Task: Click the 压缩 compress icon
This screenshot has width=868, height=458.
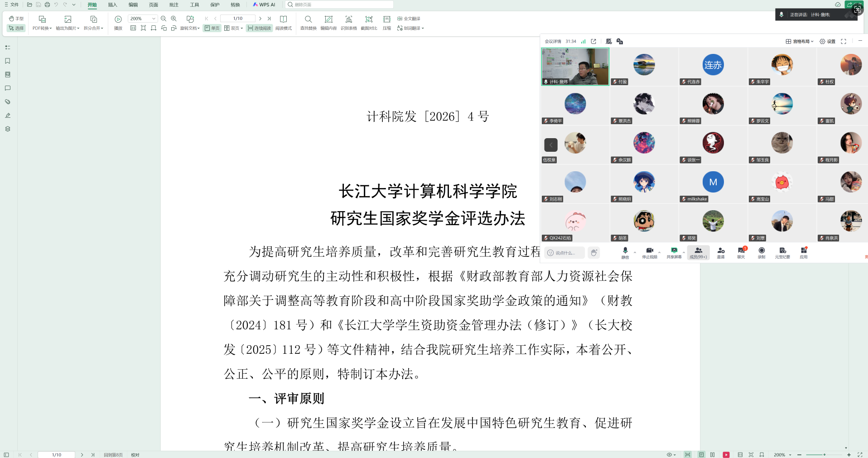Action: tap(386, 19)
